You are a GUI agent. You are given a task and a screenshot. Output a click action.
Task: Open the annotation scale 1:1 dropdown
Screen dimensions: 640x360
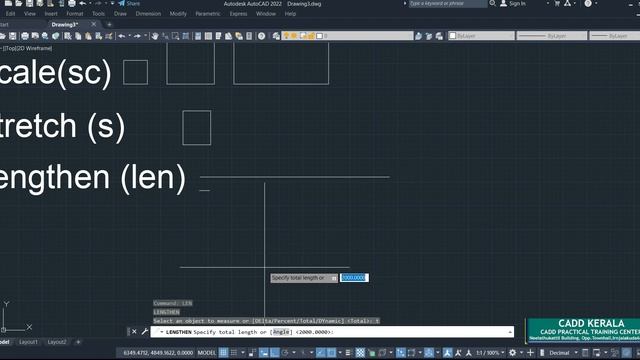pyautogui.click(x=490, y=353)
